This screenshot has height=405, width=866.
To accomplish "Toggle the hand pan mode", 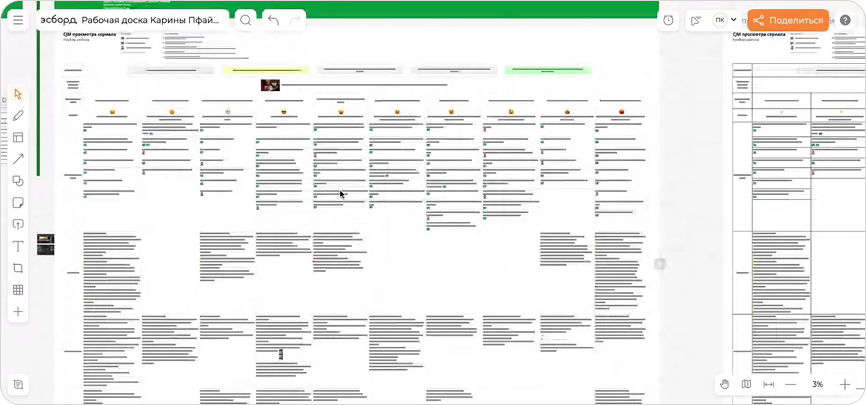I will [x=725, y=384].
